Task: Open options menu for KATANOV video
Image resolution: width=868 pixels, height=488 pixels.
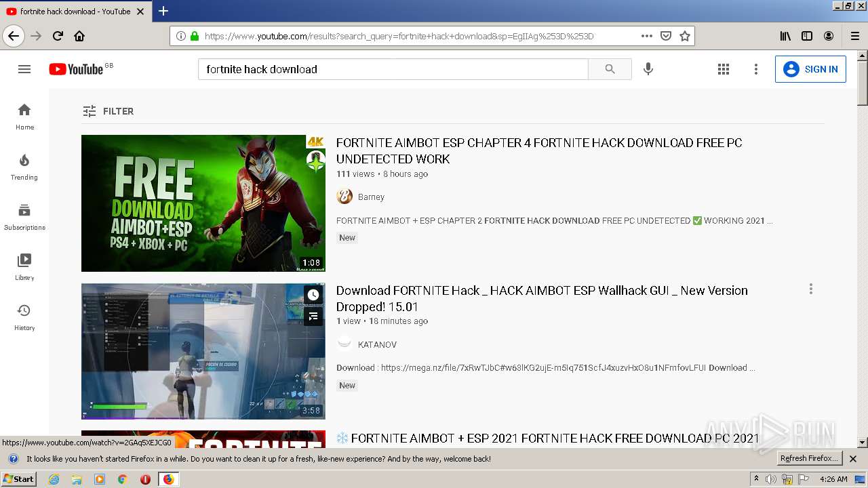Action: coord(810,289)
